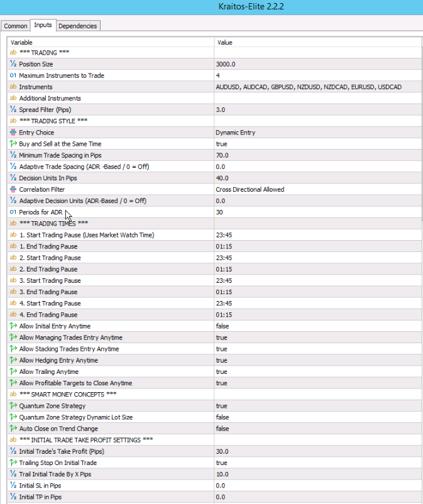Viewport: 423px width, 504px height.
Task: Select the Inputs tab
Action: pos(43,25)
